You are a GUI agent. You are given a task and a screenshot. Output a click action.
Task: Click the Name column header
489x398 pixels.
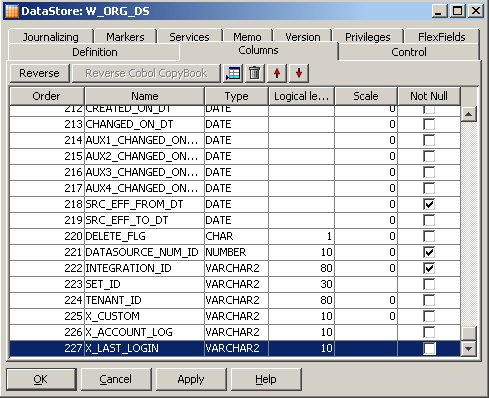[x=145, y=96]
